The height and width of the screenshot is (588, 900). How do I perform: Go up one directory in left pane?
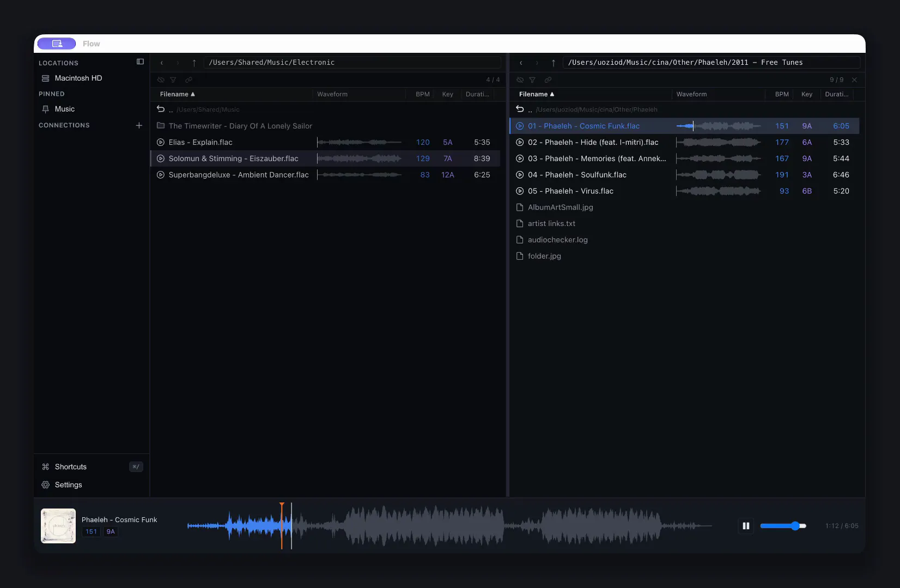point(194,63)
